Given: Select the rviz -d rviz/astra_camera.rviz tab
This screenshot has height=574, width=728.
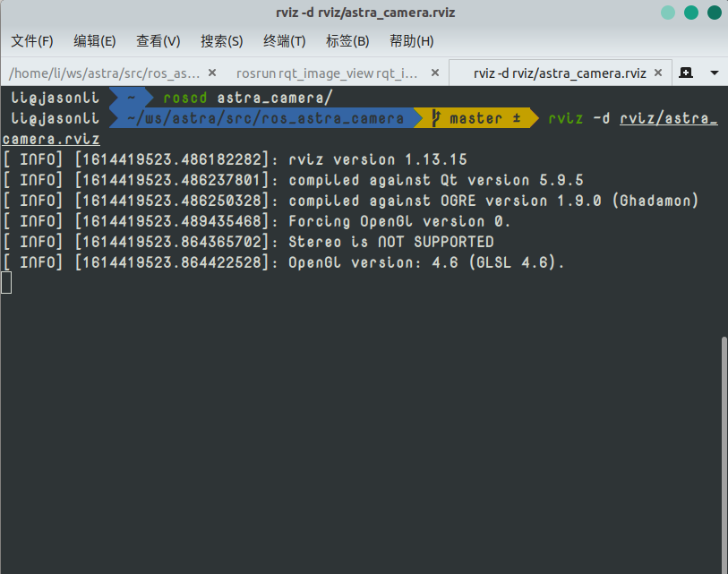Looking at the screenshot, I should 560,73.
